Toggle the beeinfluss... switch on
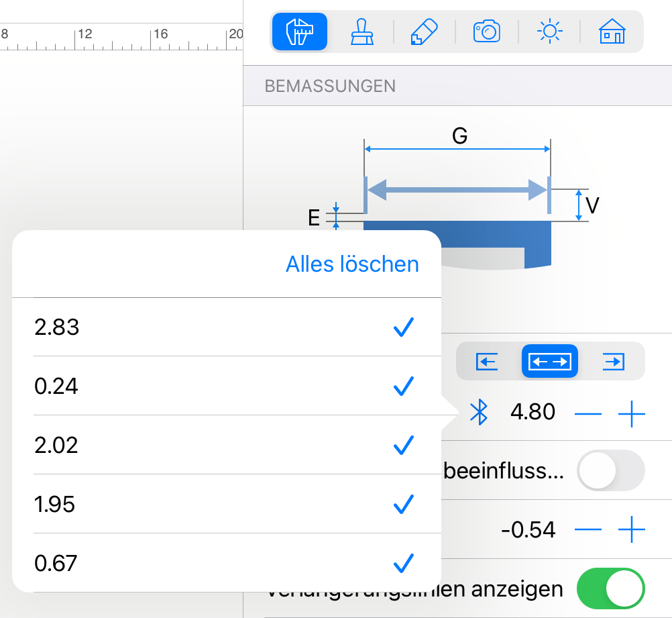Image resolution: width=672 pixels, height=618 pixels. point(610,470)
